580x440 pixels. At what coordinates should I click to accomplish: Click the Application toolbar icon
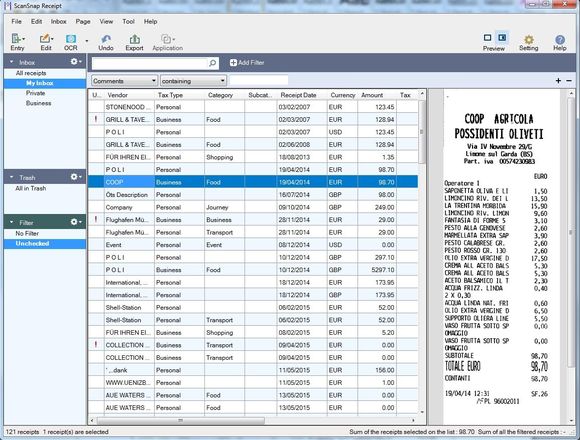(166, 38)
